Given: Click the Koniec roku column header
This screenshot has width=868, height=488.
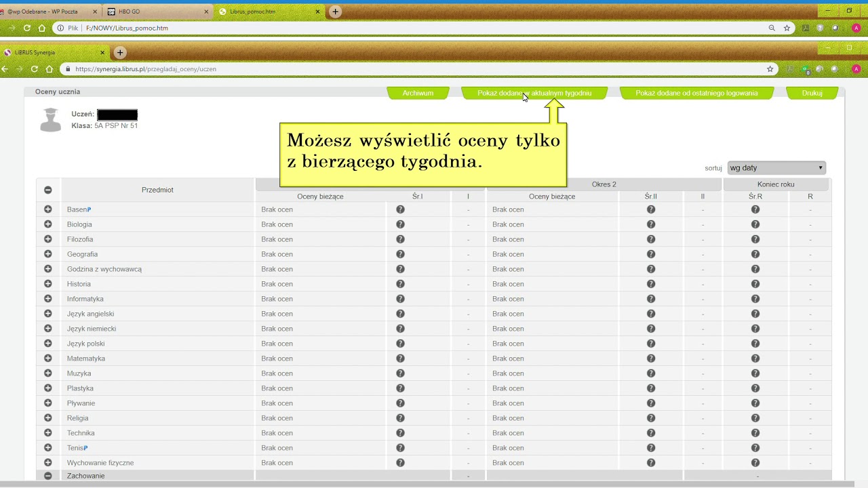Looking at the screenshot, I should point(776,184).
